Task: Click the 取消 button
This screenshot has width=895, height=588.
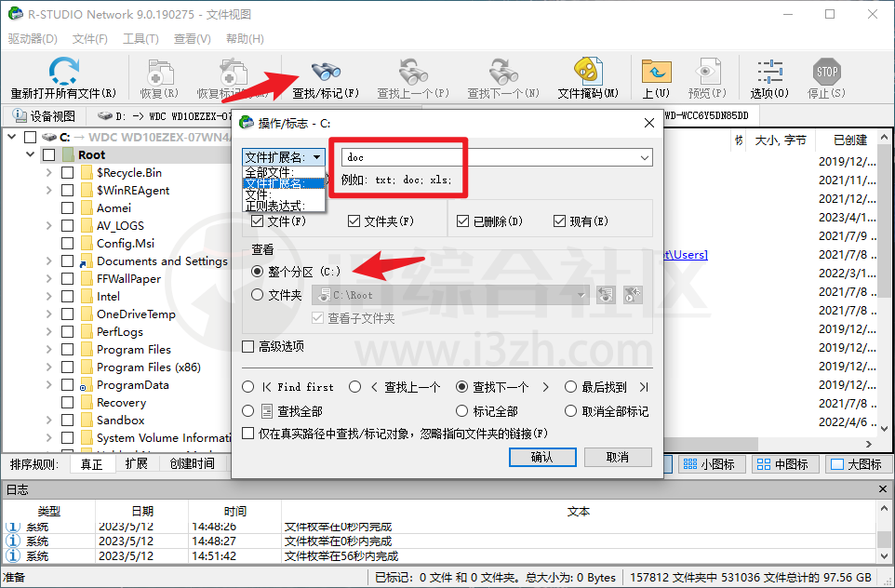Action: pyautogui.click(x=618, y=457)
